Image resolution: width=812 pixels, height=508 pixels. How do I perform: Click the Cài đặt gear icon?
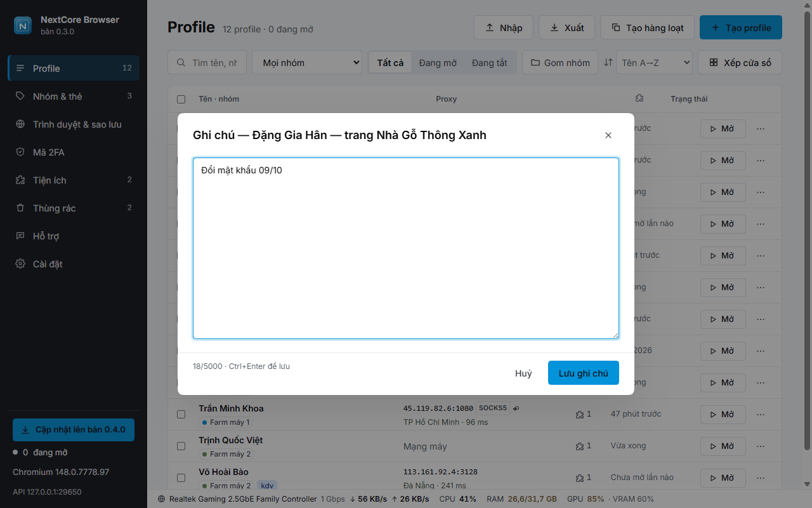pos(20,264)
